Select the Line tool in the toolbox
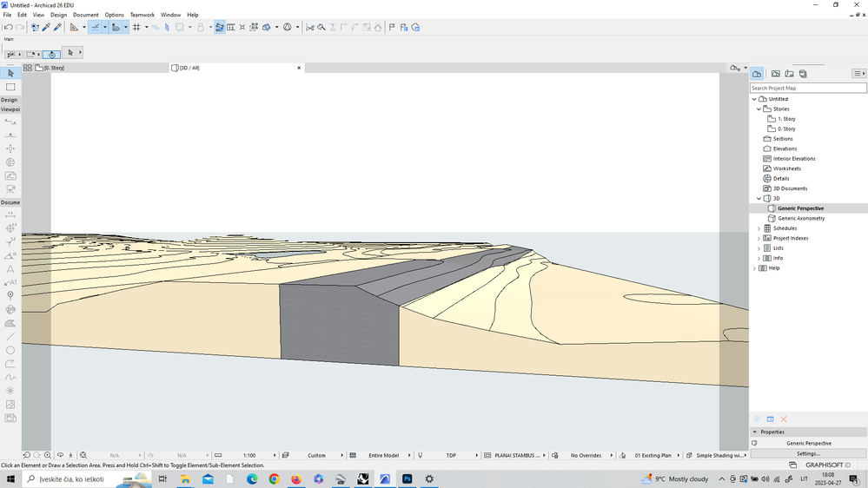This screenshot has width=868, height=488. (10, 336)
